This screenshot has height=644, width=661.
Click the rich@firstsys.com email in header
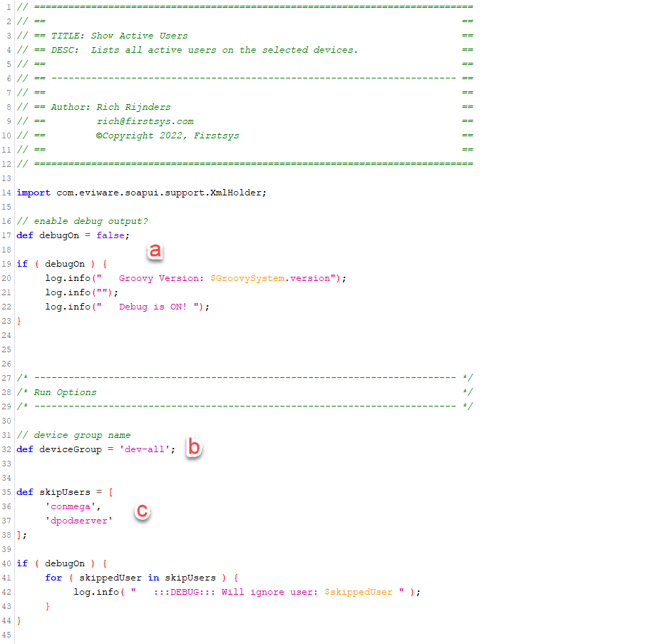click(x=145, y=121)
